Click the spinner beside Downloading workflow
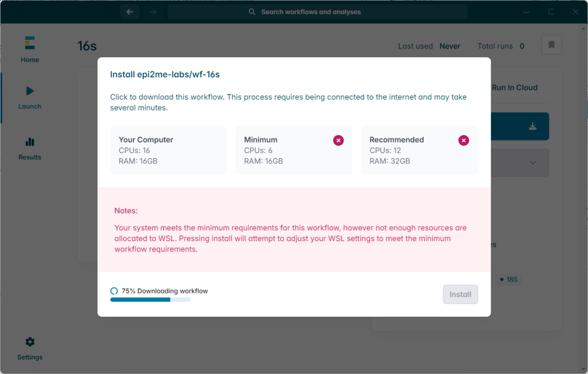 114,291
